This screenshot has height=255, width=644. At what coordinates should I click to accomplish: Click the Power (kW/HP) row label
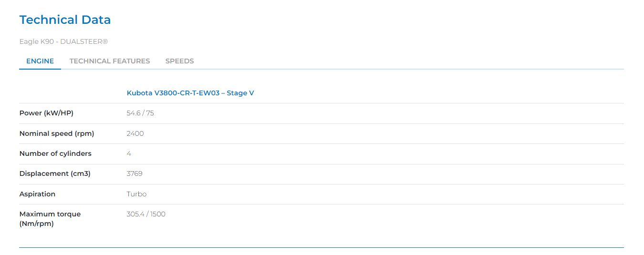(x=46, y=113)
